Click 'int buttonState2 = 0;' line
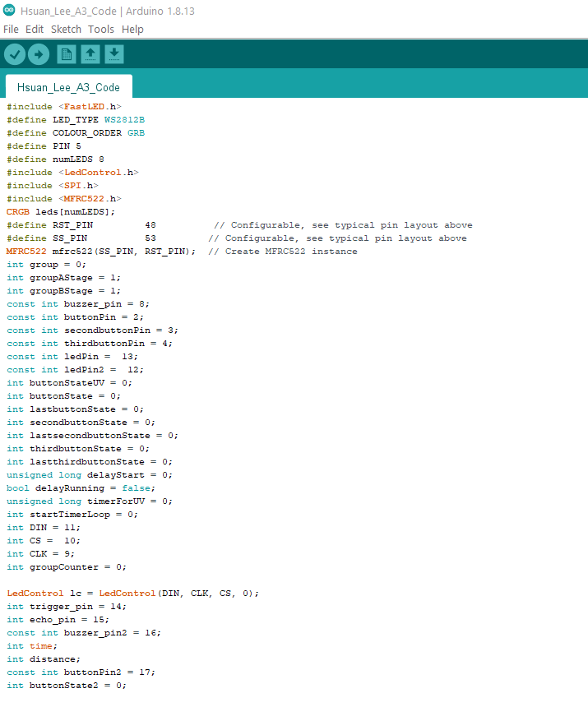This screenshot has height=707, width=588. [x=67, y=686]
